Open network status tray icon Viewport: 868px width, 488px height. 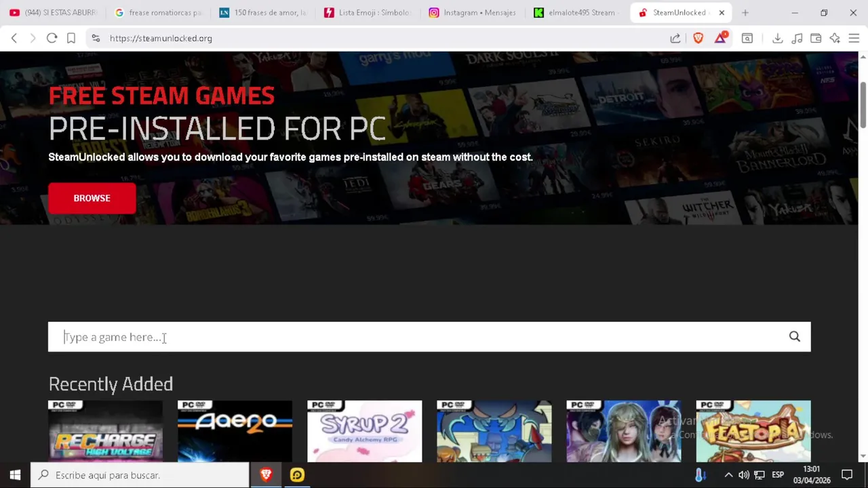pos(759,475)
